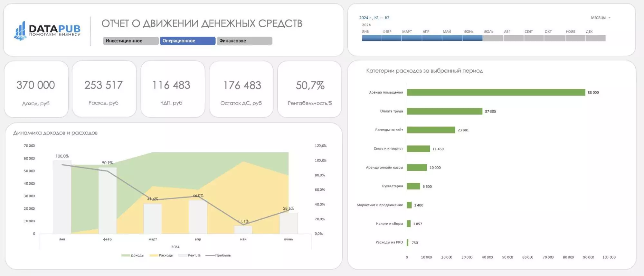Select the Инвестиционное slicer button
This screenshot has height=276, width=644.
(x=131, y=41)
